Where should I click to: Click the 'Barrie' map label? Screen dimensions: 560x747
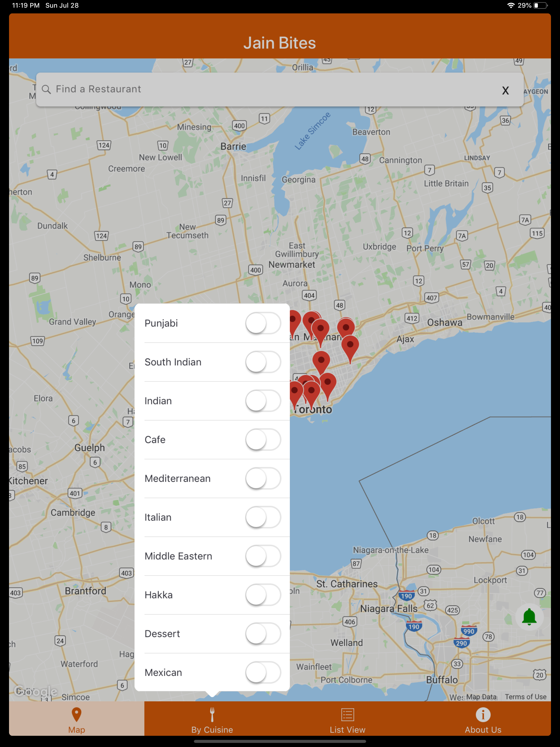[x=233, y=147]
